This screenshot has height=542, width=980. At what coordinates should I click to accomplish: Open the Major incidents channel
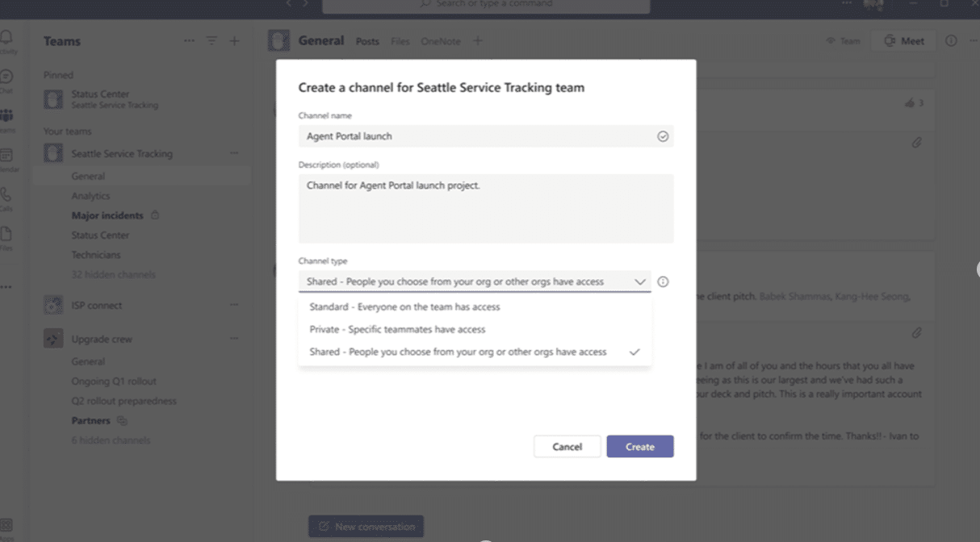coord(107,215)
